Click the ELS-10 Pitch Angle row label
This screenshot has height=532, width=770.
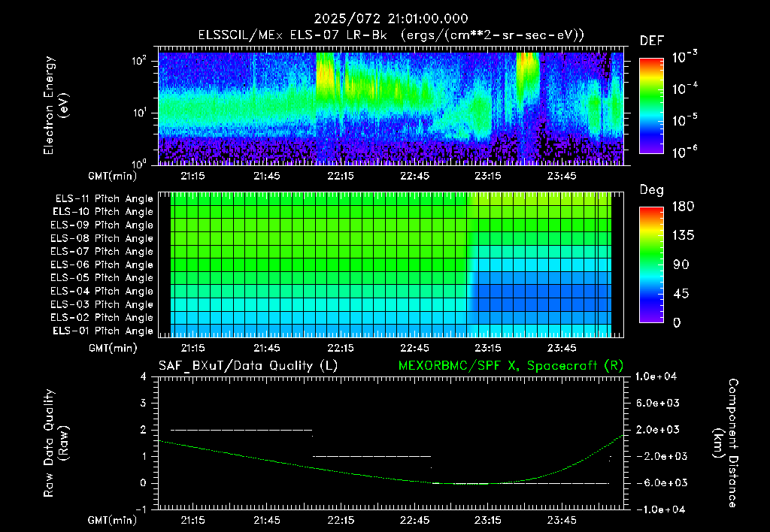(103, 212)
